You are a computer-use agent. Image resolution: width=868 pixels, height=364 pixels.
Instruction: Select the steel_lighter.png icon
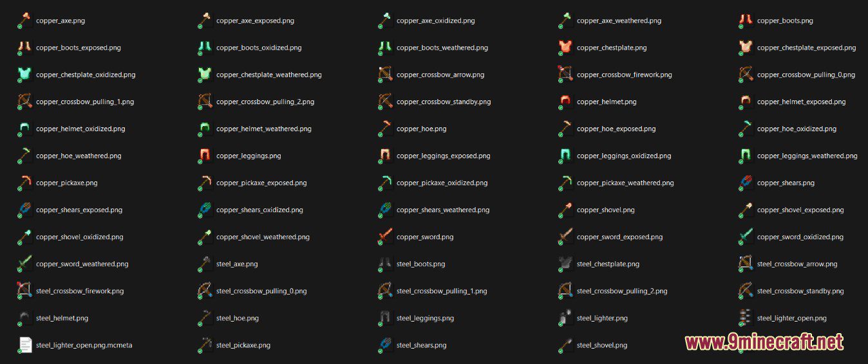click(x=565, y=318)
